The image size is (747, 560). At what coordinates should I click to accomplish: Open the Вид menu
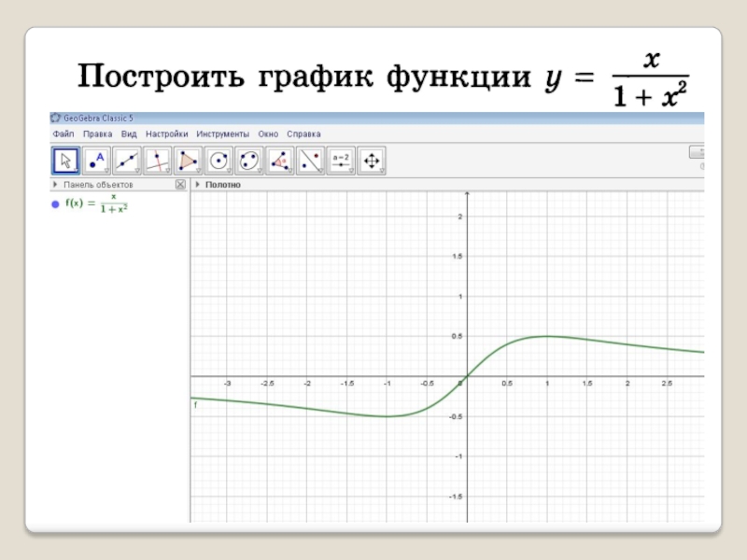(129, 133)
